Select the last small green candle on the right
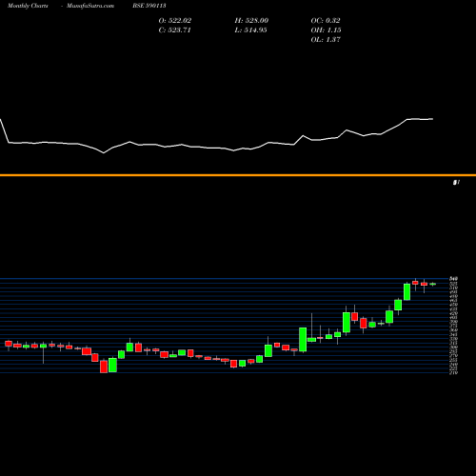The image size is (476, 476). pos(433,285)
